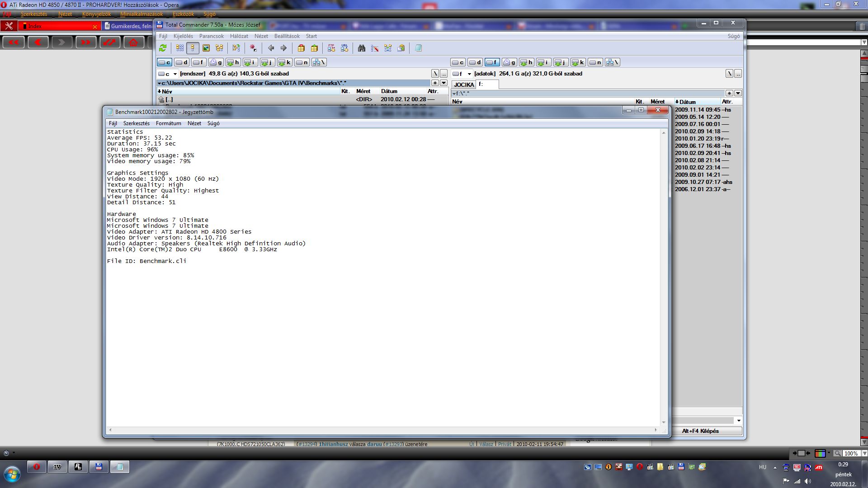Click the red asterisk filter icon

[x=253, y=48]
